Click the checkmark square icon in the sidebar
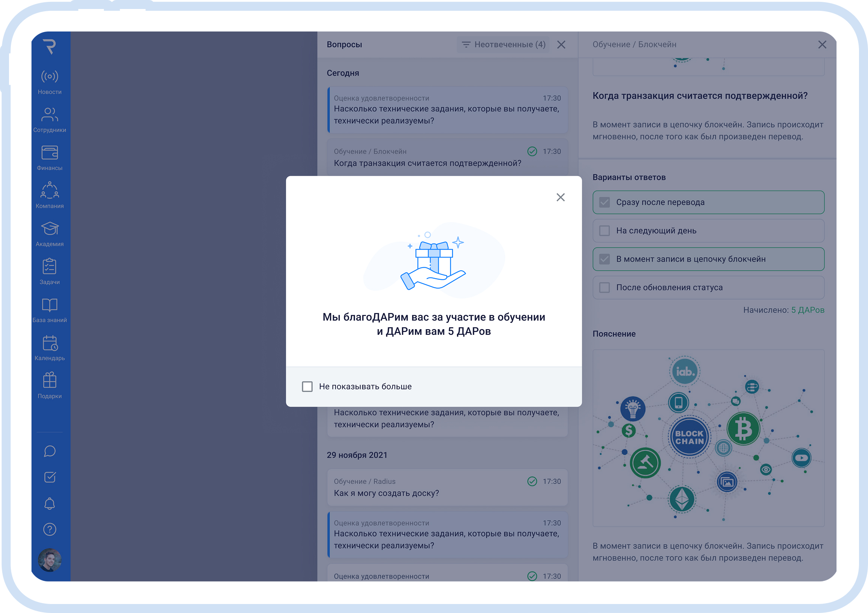 point(49,477)
